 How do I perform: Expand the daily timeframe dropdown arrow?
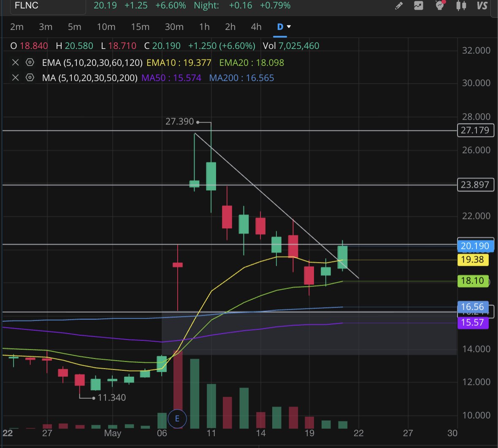pyautogui.click(x=289, y=27)
